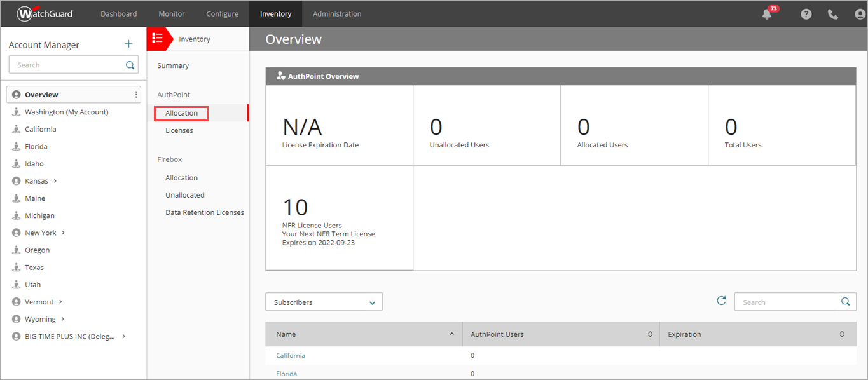Add a new account with the plus icon
Image resolution: width=868 pixels, height=380 pixels.
tap(128, 43)
